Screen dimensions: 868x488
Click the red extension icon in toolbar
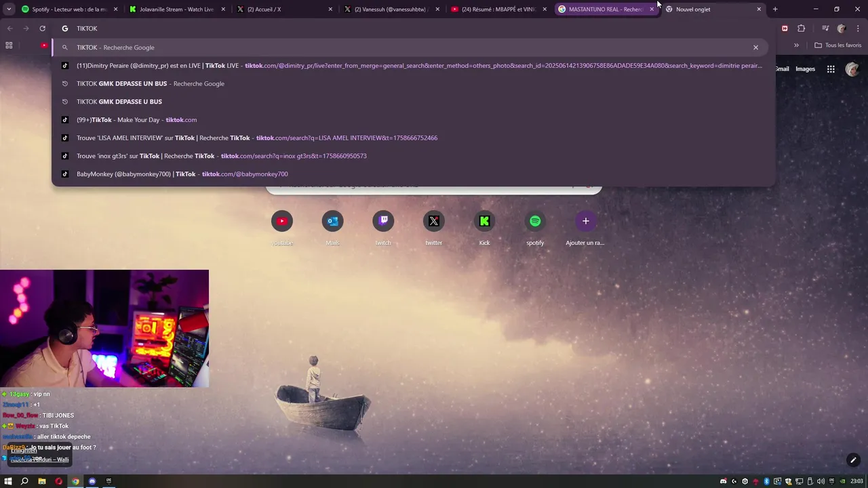785,28
